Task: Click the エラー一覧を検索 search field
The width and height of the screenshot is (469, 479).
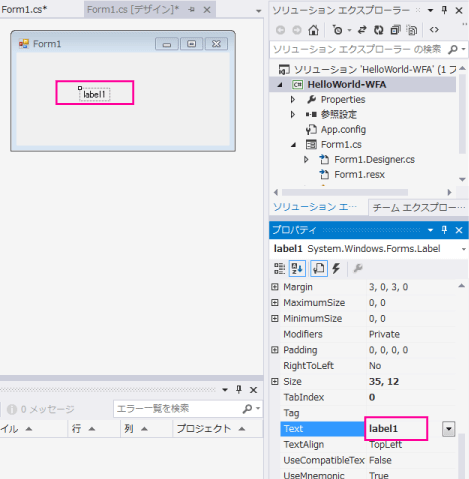Action: tap(177, 409)
